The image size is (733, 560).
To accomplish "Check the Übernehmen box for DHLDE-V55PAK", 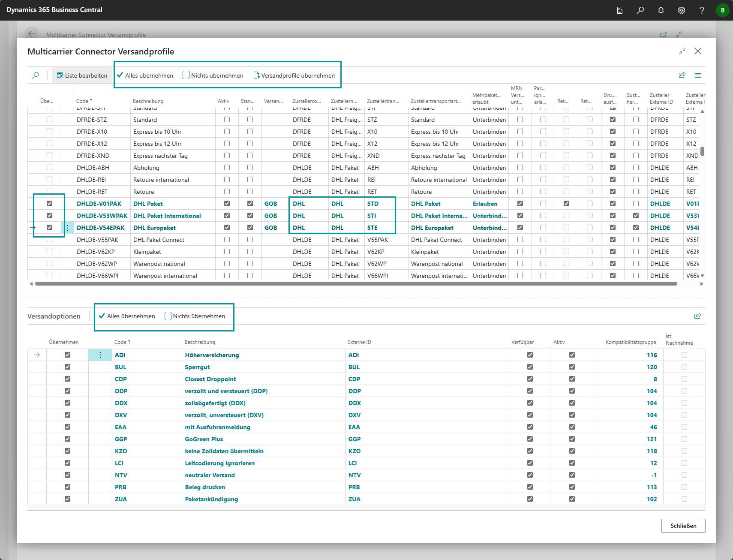I will pyautogui.click(x=50, y=240).
